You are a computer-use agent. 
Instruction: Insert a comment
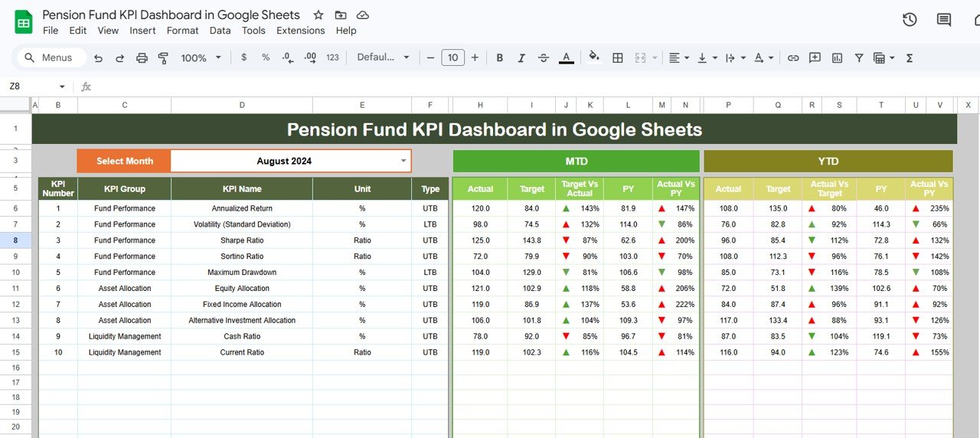[815, 57]
